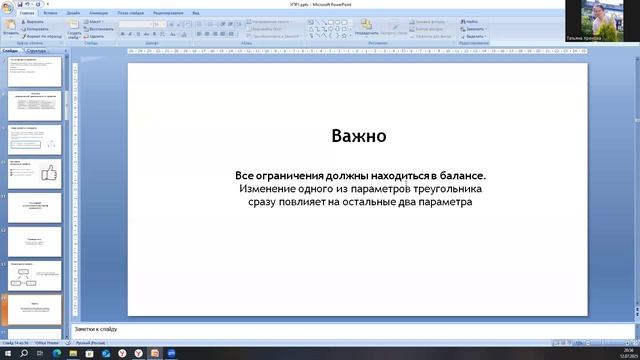Center the text
Viewport: 640px width, 360px height.
coord(207,34)
